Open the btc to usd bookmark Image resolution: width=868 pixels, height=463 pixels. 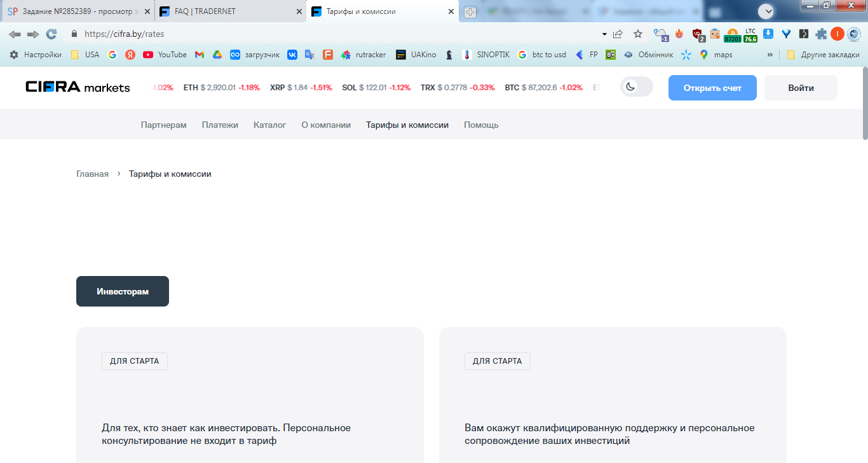click(x=542, y=55)
